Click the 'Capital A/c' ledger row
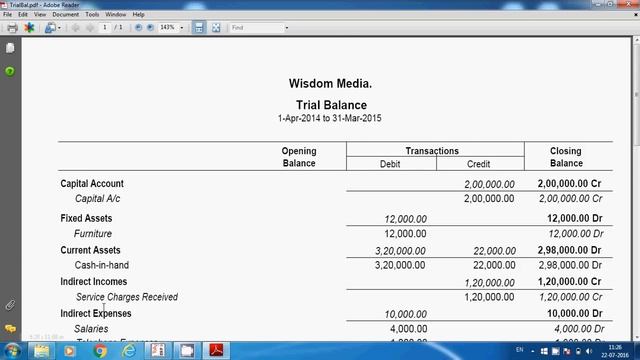Viewport: 640px width, 360px height. pos(331,199)
